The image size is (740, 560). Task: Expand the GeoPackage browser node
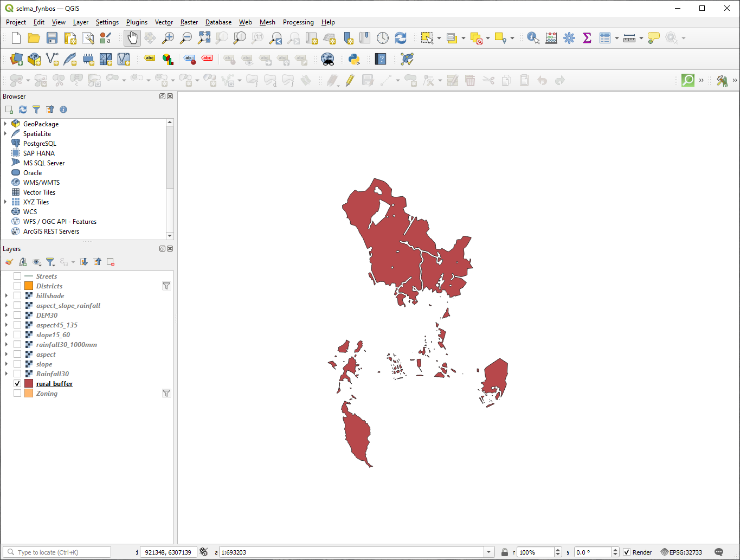click(x=6, y=124)
